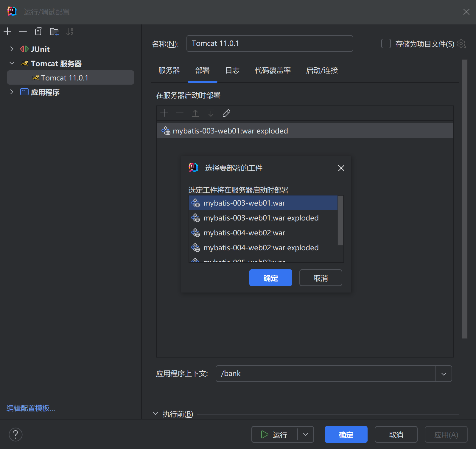This screenshot has width=476, height=449.
Task: Remove the selected run configuration
Action: click(x=23, y=31)
